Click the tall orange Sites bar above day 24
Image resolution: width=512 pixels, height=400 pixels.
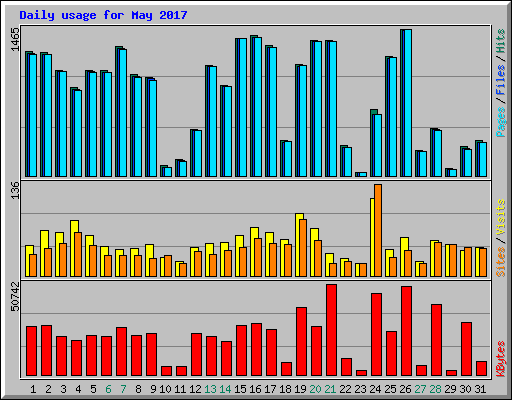pyautogui.click(x=378, y=230)
